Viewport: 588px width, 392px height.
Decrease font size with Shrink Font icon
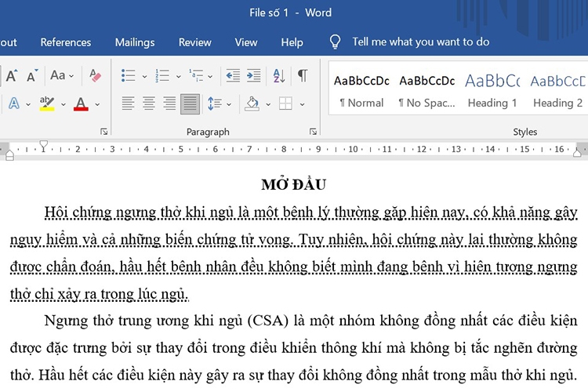click(x=32, y=76)
